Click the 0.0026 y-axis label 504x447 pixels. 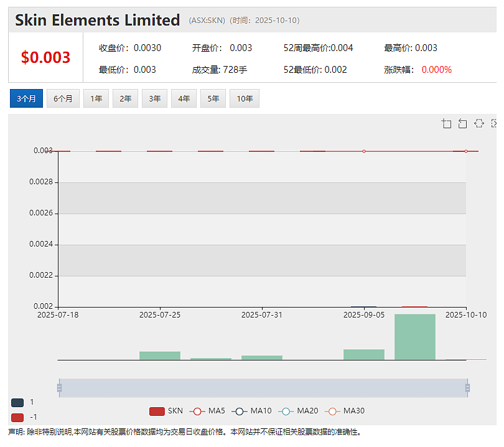(x=41, y=213)
